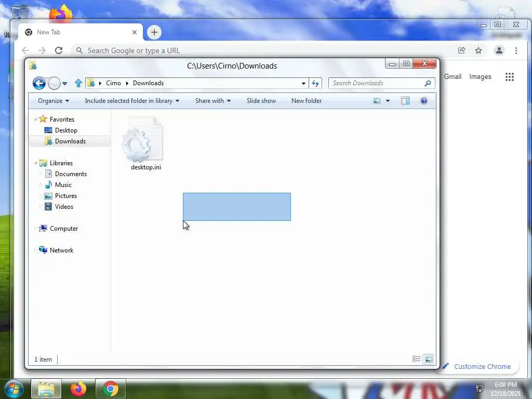The image size is (532, 399).
Task: Collapse the Favorites tree group
Action: click(x=35, y=119)
